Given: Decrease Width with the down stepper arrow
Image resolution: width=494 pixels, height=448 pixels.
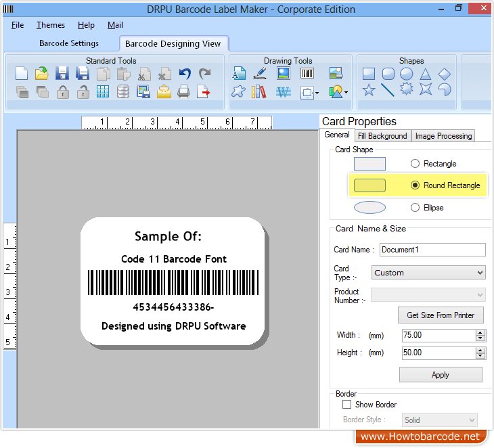Looking at the screenshot, I should point(480,338).
